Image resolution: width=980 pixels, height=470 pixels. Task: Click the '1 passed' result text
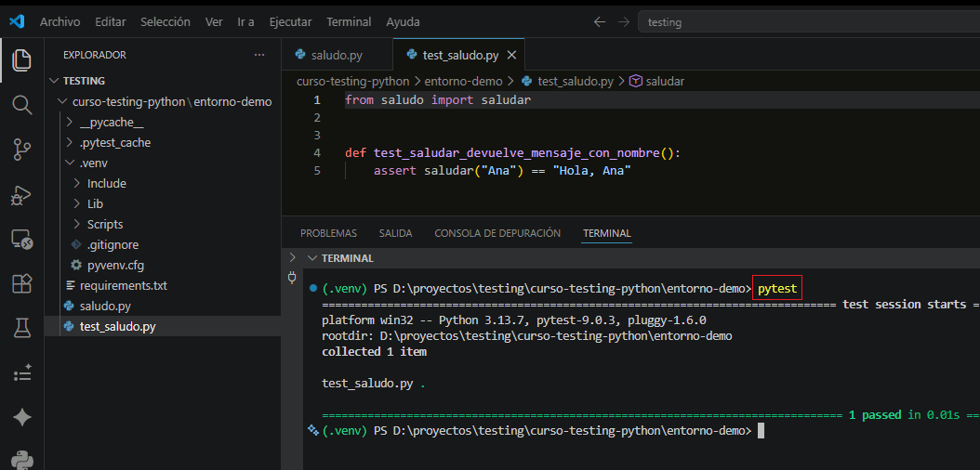point(875,415)
